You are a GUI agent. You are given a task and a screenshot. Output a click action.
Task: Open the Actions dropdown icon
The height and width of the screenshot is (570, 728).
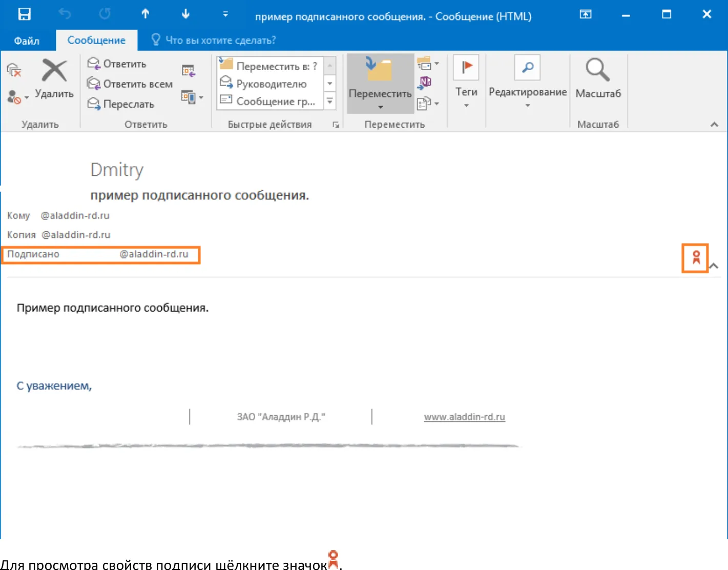[x=428, y=103]
